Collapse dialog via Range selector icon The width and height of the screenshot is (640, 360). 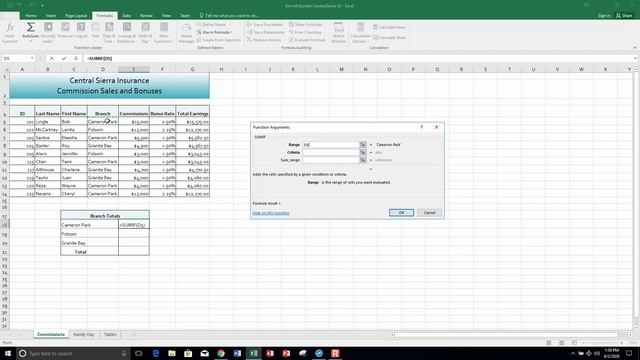[x=363, y=144]
